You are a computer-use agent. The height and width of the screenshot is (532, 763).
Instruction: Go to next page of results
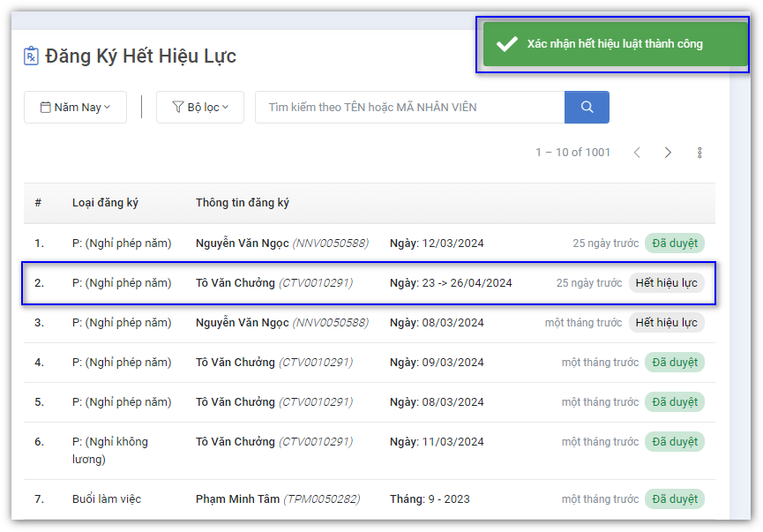pos(668,153)
